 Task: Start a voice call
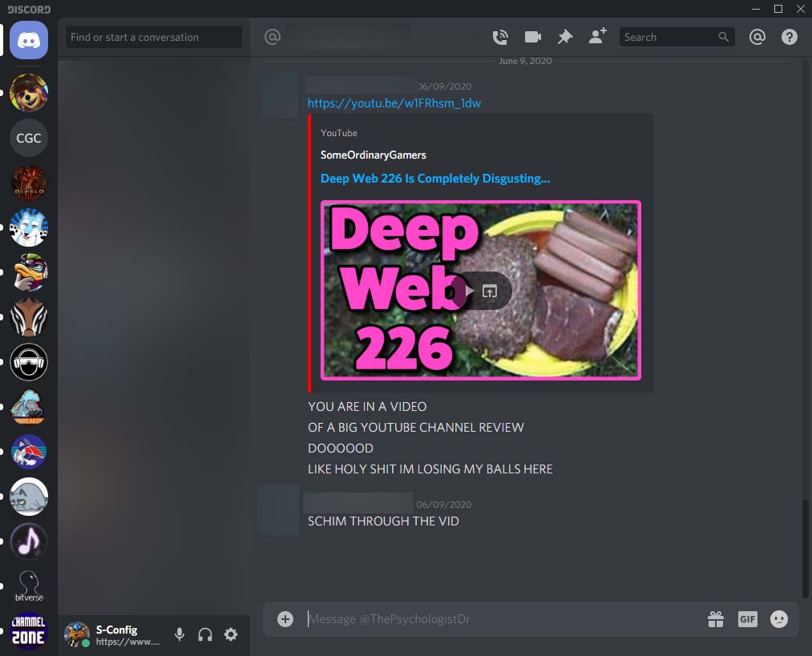[499, 37]
